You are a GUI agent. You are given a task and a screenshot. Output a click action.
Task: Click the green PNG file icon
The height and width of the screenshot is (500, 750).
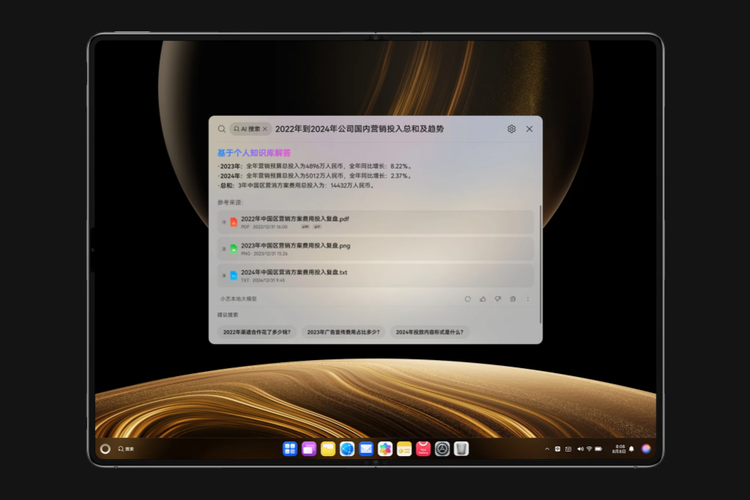click(233, 249)
